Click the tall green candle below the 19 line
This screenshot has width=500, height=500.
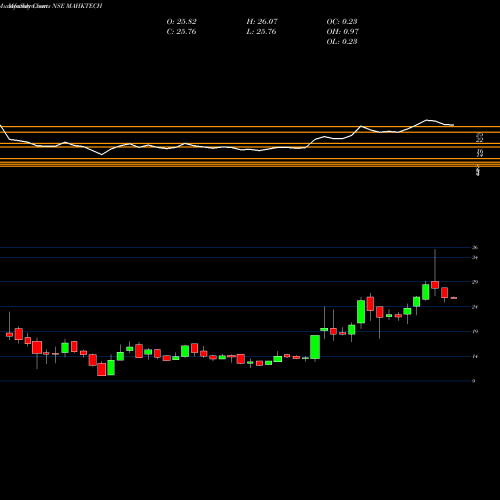pos(315,347)
